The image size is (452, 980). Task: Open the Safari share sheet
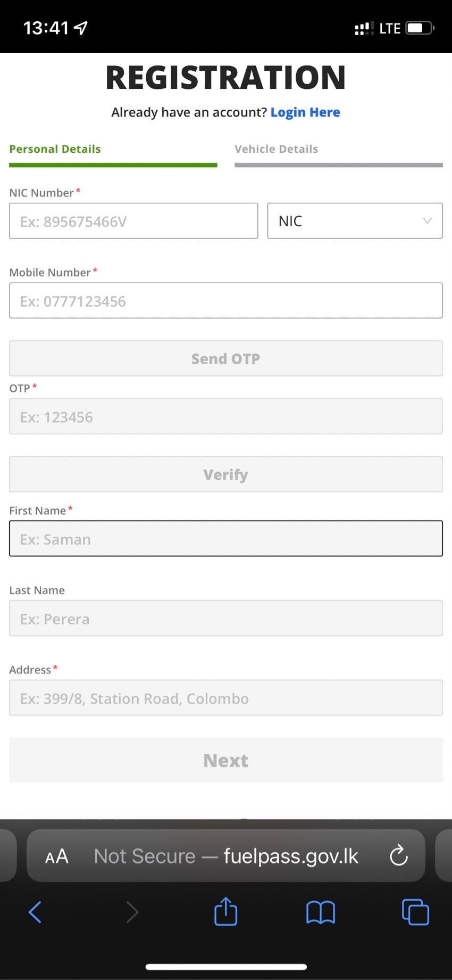pyautogui.click(x=225, y=912)
